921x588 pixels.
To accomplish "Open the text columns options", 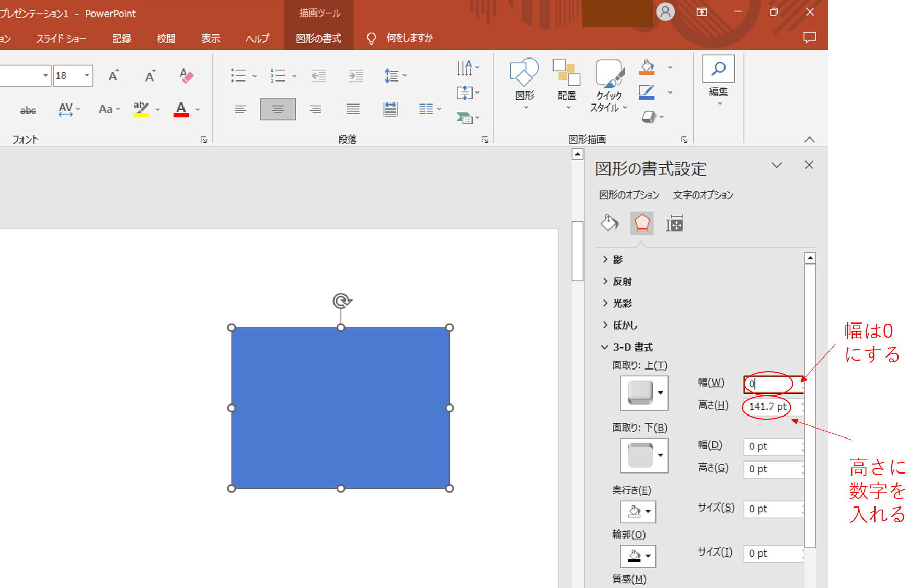I will pos(430,109).
